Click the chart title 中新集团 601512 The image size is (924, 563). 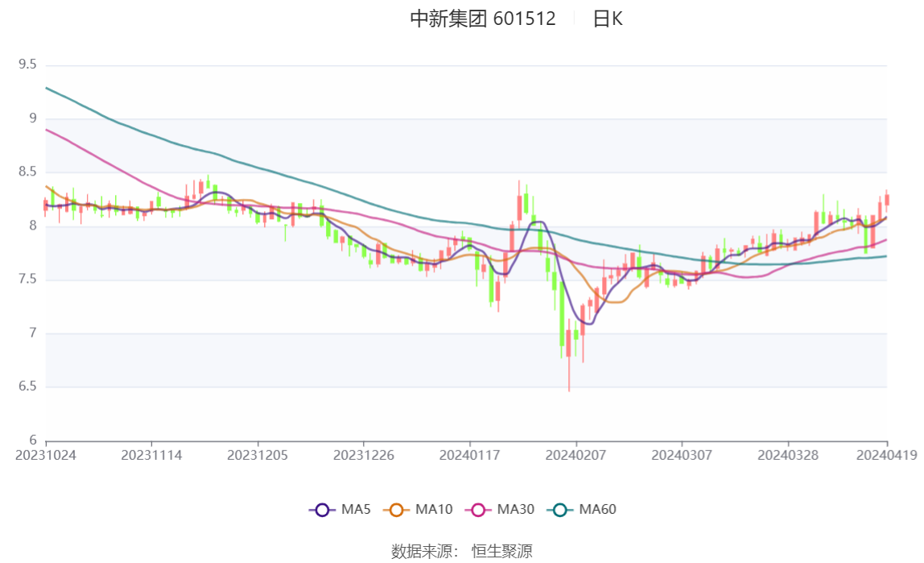(x=483, y=19)
